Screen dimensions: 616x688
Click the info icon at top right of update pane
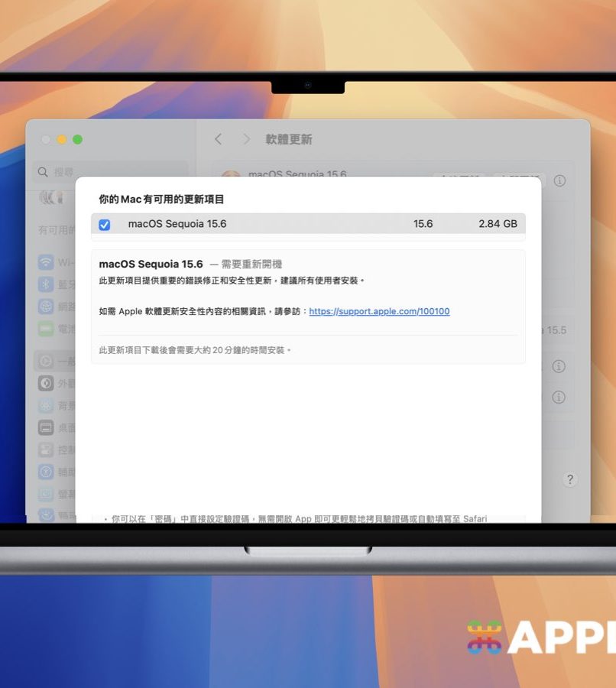click(560, 180)
